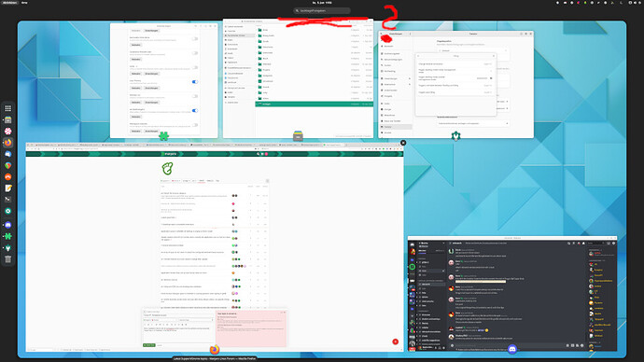This screenshot has width=644, height=362.
Task: Toggle the lower enabled blue extension switch
Action: [195, 110]
